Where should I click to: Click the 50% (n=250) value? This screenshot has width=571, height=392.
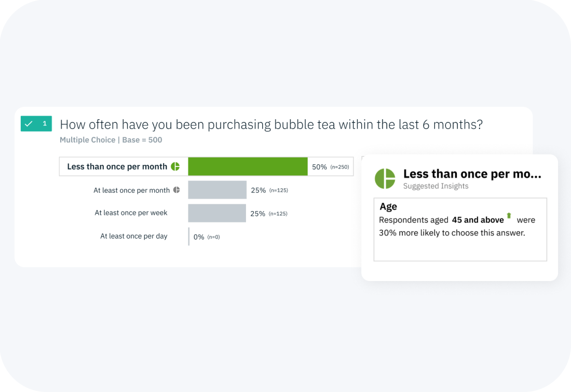point(330,167)
